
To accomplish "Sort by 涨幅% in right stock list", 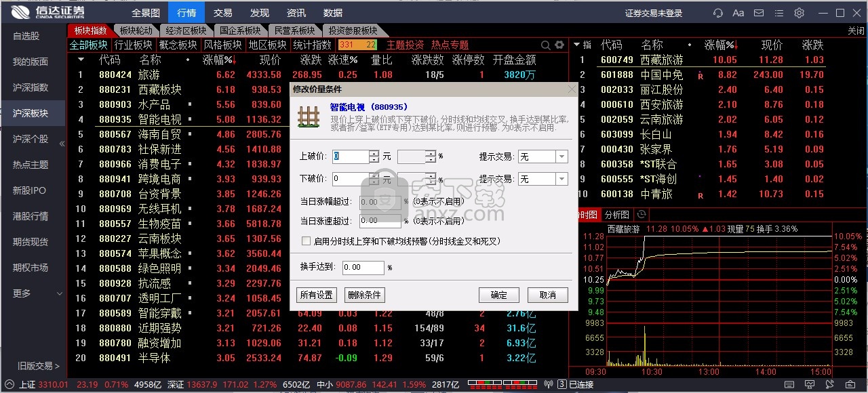I will tap(720, 45).
